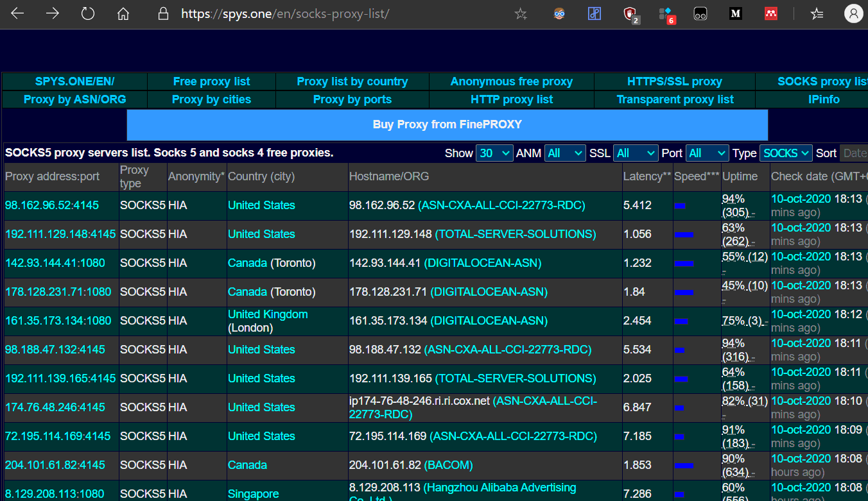Open TOTAL-SERVER-SOLUTIONS link for 192.111.129.148
Viewport: 868px width, 501px height.
click(x=516, y=234)
